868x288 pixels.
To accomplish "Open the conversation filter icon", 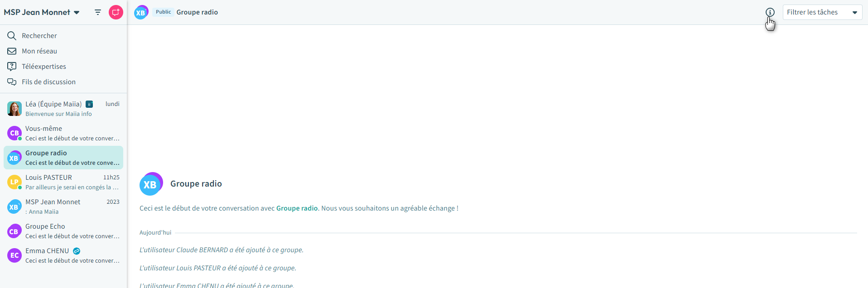I will [98, 12].
